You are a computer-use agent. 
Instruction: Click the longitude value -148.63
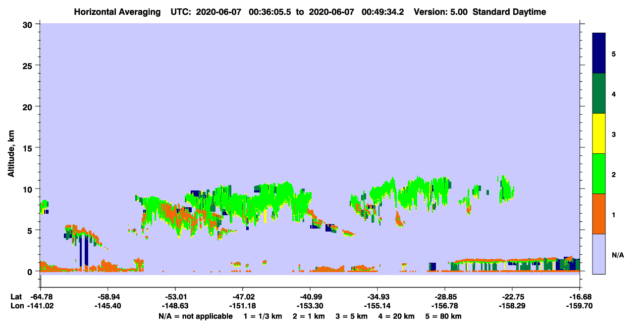coord(175,306)
